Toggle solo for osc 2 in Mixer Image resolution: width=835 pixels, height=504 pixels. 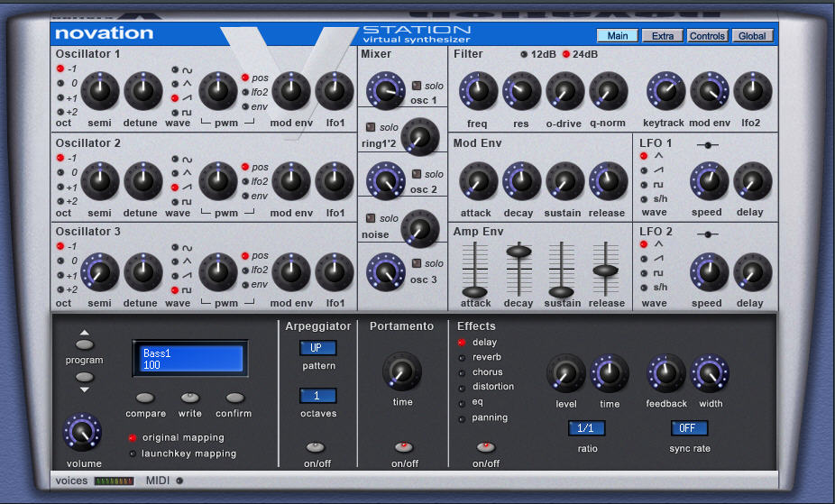[x=417, y=174]
